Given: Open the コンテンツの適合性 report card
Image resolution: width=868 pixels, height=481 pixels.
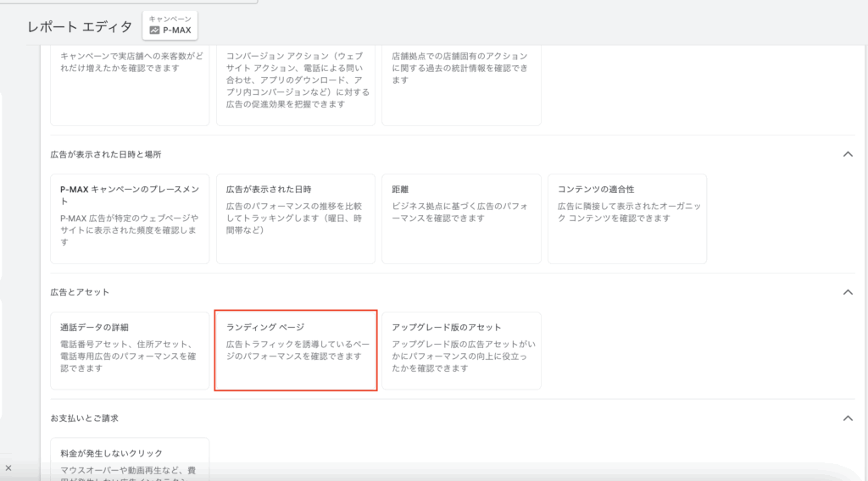Looking at the screenshot, I should (x=626, y=218).
